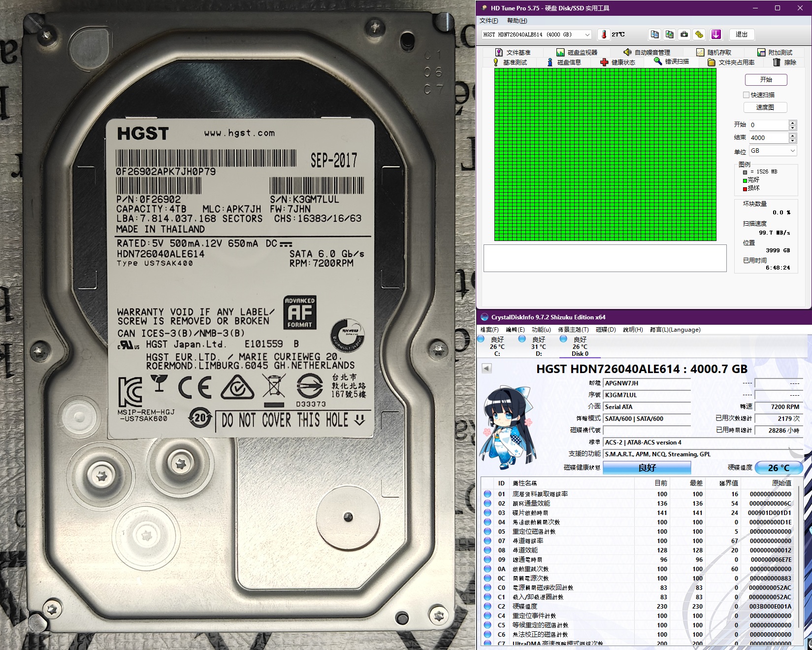Click the raw value 003B000E001A
812x650 pixels.
[x=770, y=606]
